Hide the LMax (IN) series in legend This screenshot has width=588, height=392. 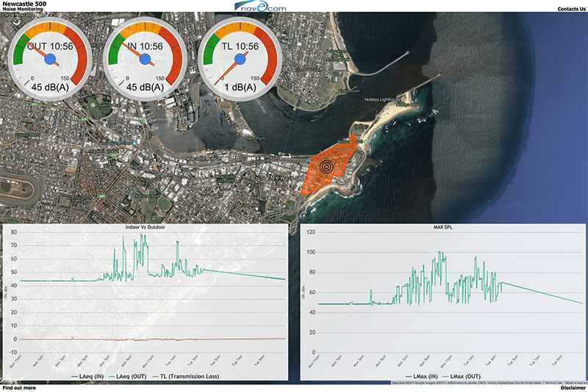pos(422,377)
